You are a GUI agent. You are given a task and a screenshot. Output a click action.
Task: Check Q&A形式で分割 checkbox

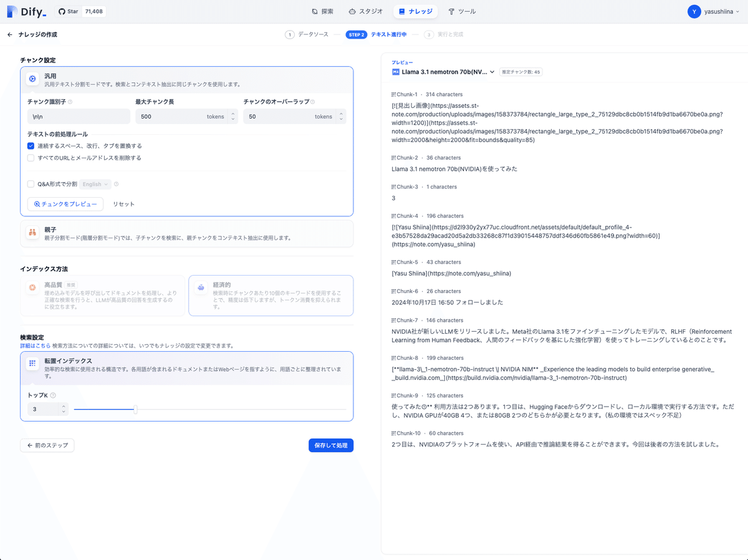(31, 184)
